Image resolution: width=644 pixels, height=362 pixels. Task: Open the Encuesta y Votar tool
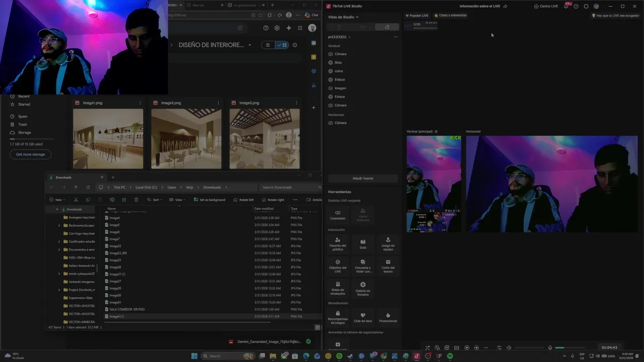click(363, 265)
